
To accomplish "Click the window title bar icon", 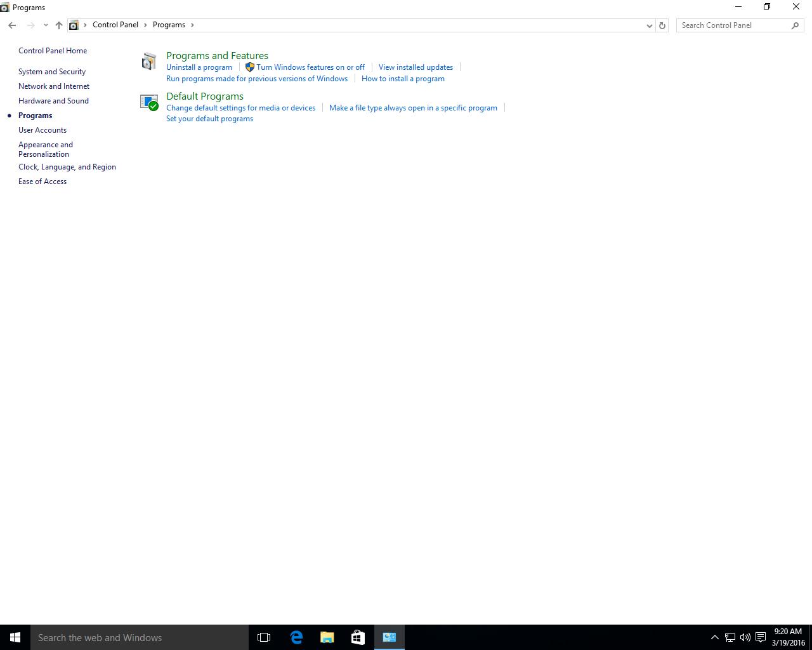I will pyautogui.click(x=4, y=8).
